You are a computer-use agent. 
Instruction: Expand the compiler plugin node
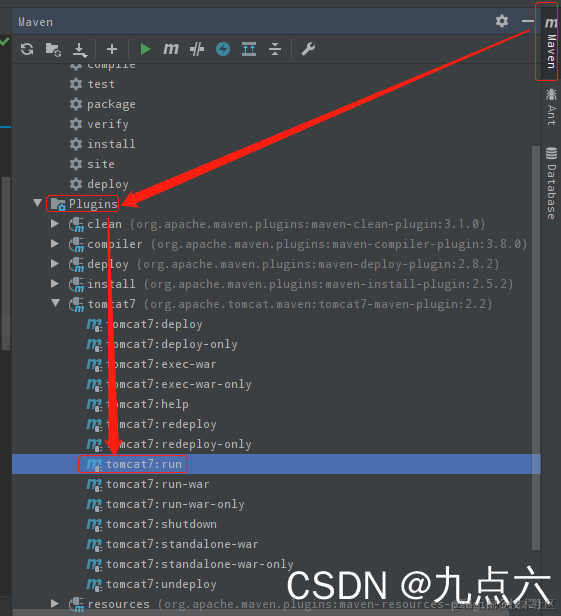pyautogui.click(x=55, y=244)
